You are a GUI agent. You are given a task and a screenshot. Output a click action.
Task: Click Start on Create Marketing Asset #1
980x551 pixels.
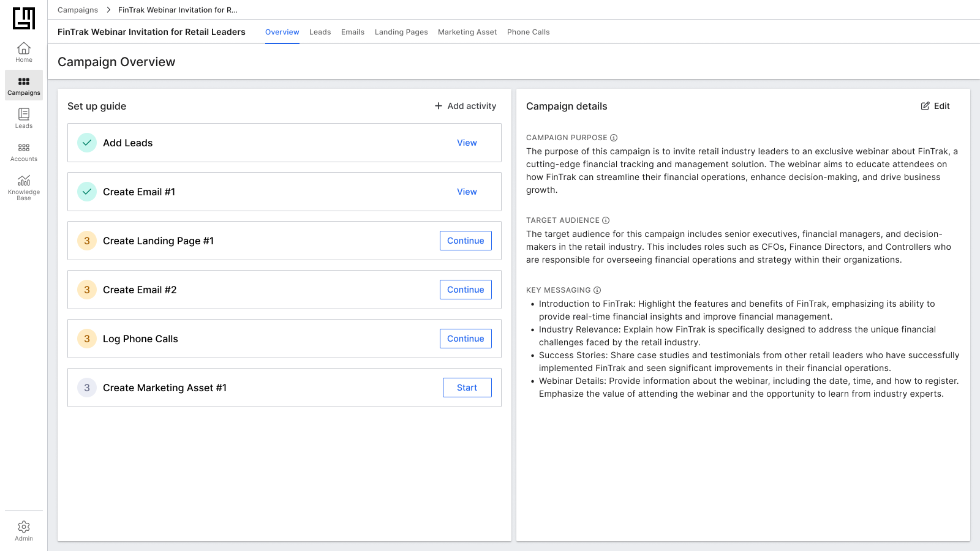[467, 387]
